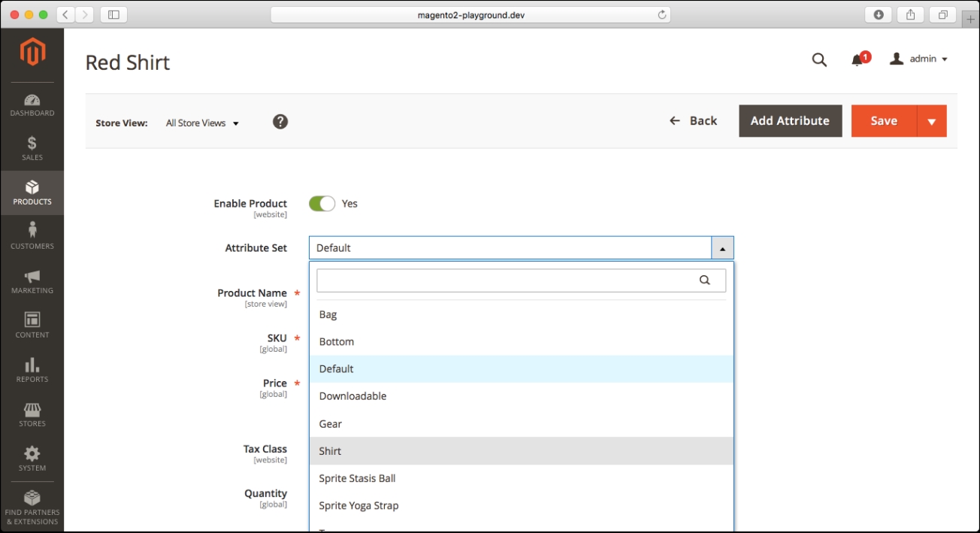Reload the page in Safari
Screen dimensions: 980x533
[x=662, y=14]
